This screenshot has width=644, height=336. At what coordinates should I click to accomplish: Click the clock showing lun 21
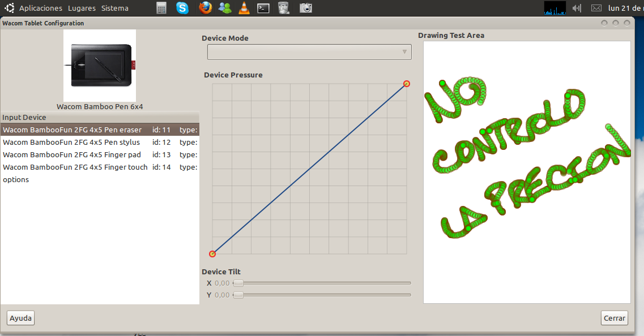[625, 8]
